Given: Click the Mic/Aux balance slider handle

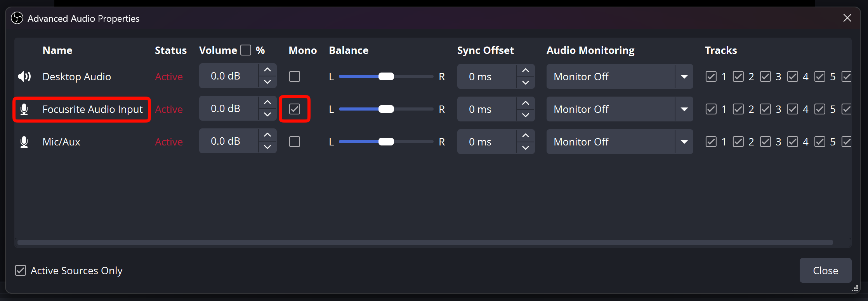Looking at the screenshot, I should pyautogui.click(x=386, y=142).
